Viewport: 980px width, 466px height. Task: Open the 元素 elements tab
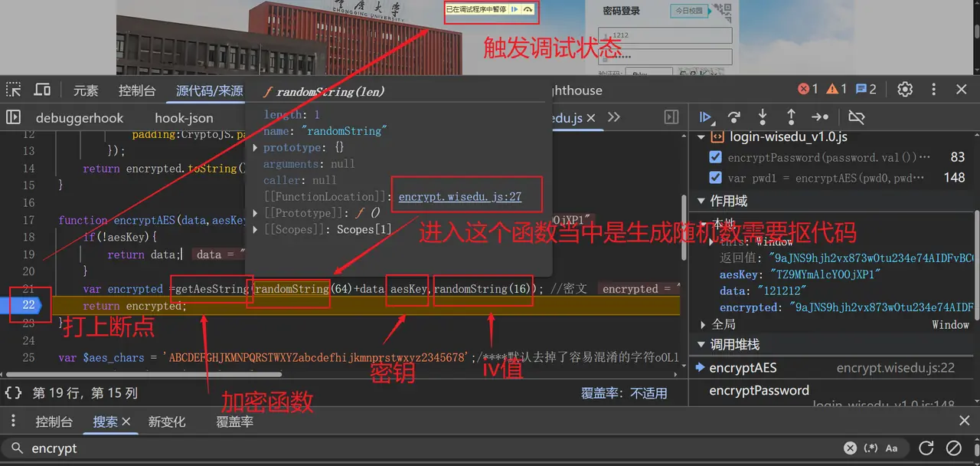[86, 90]
